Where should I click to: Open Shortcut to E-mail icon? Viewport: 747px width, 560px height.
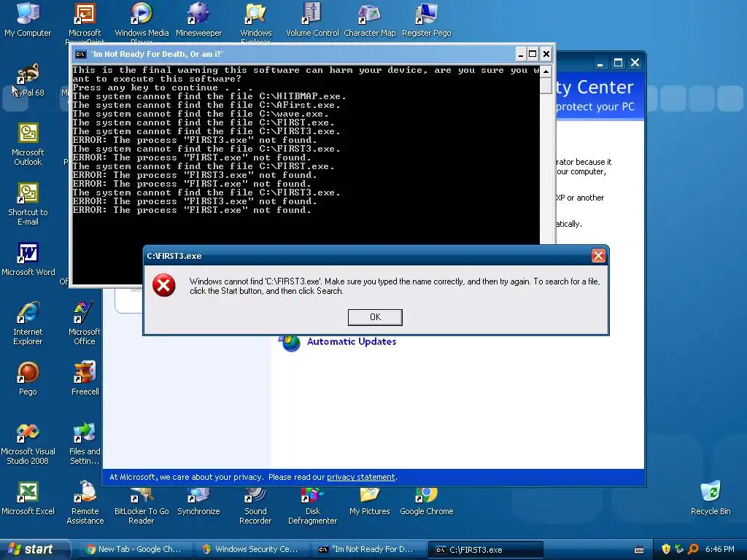click(28, 204)
